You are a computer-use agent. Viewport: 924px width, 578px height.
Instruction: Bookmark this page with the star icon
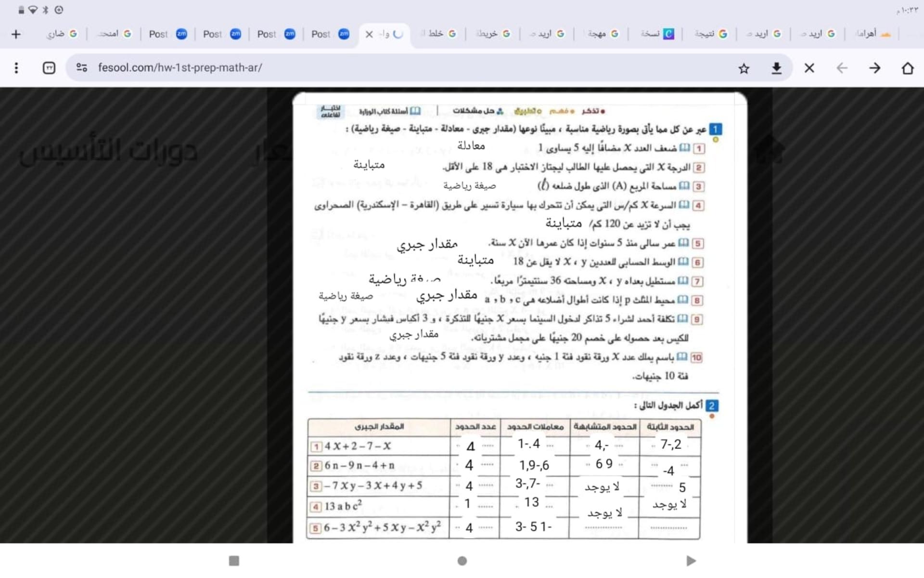coord(744,68)
